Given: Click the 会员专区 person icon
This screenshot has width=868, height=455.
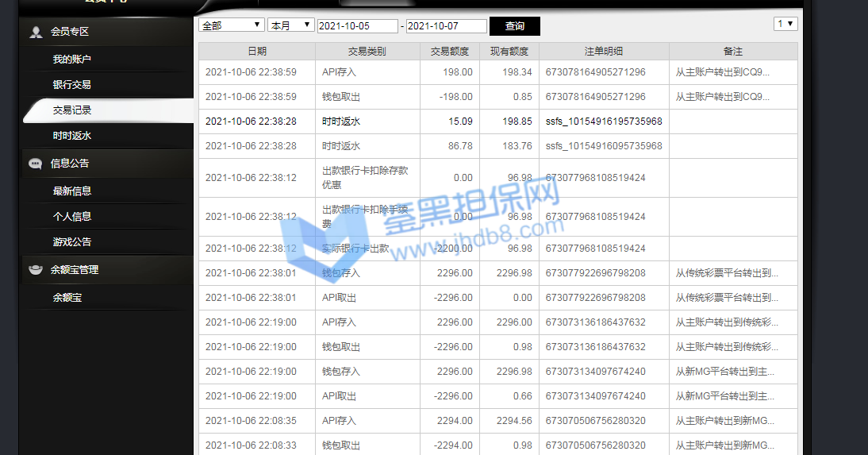Looking at the screenshot, I should click(x=36, y=32).
